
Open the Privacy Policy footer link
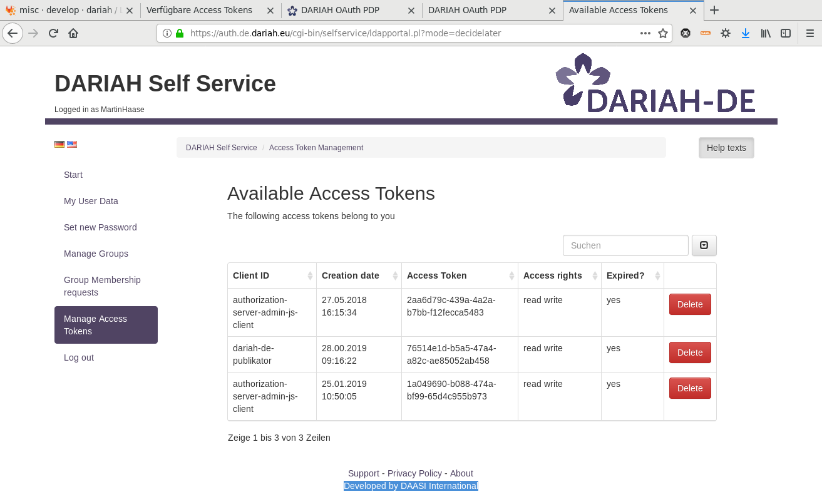(x=414, y=473)
